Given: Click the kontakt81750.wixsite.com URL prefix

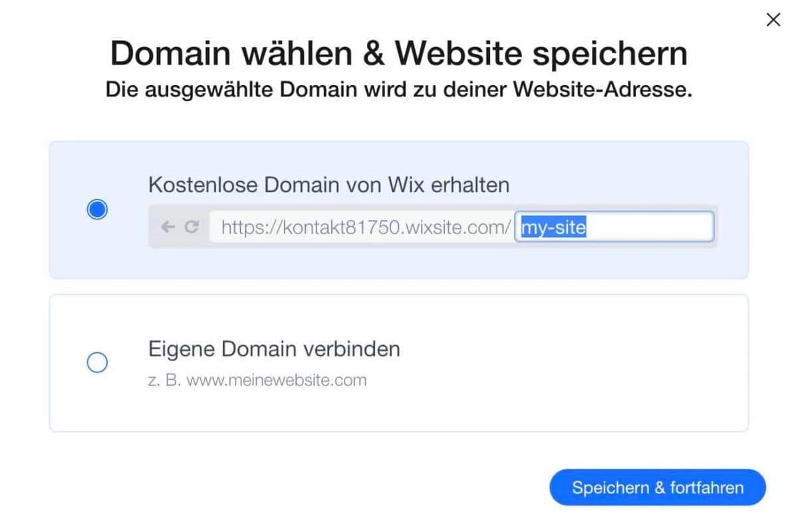Looking at the screenshot, I should click(x=362, y=227).
